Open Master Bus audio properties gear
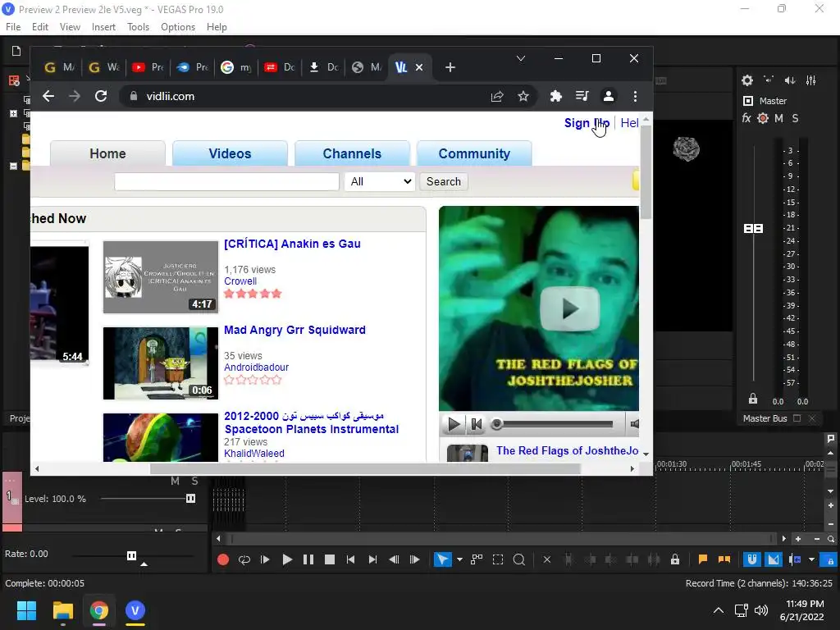 point(747,80)
